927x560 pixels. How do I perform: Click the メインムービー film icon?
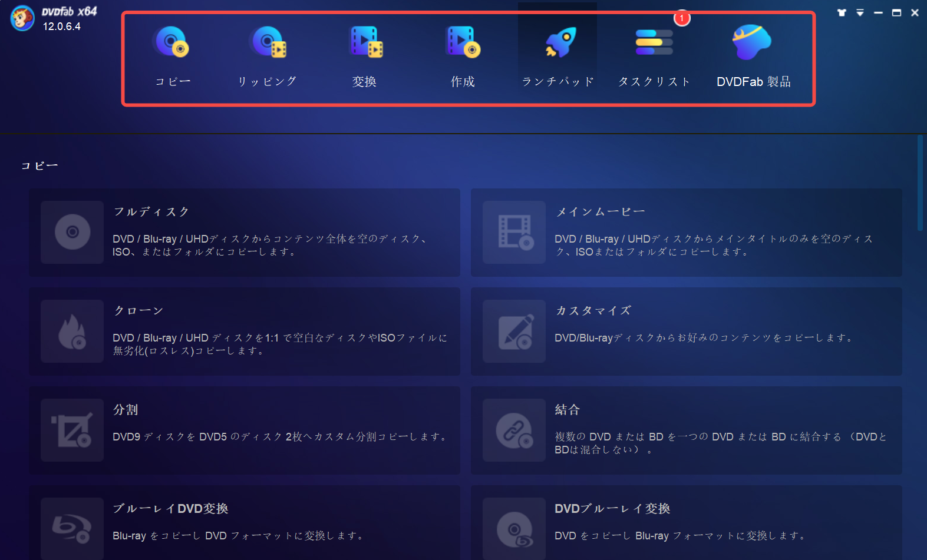tap(514, 232)
